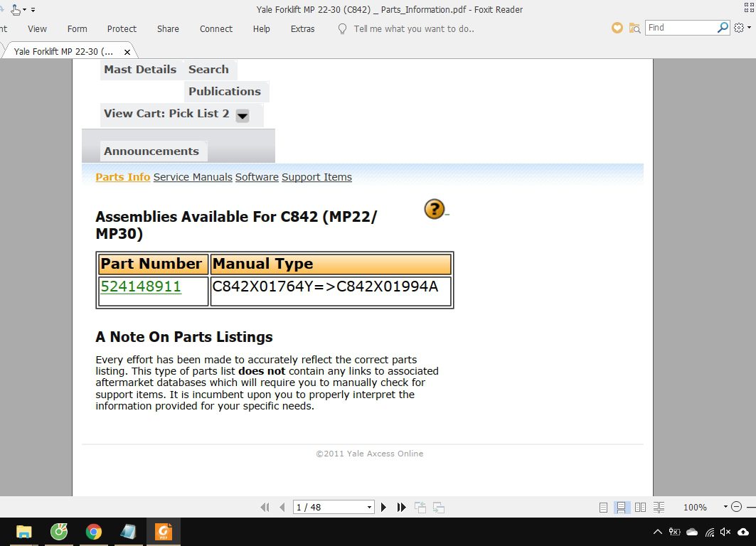Open the advanced folder search icon
This screenshot has width=756, height=546.
[634, 28]
